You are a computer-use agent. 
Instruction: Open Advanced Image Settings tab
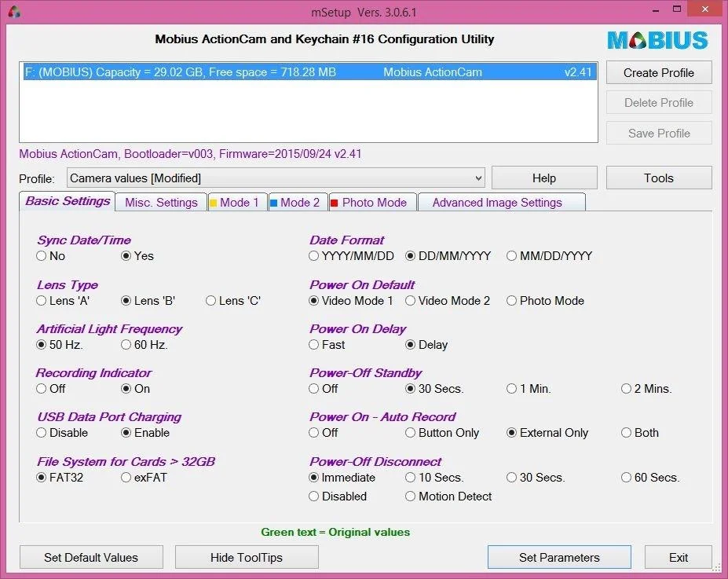501,203
